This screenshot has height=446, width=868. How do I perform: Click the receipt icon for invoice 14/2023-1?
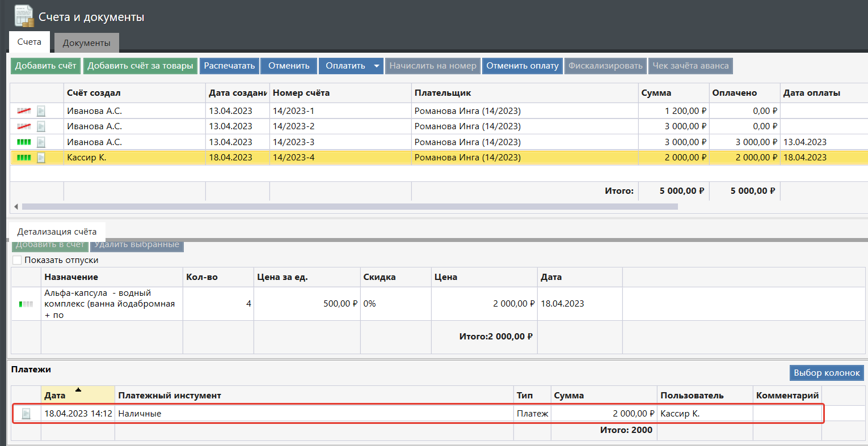41,111
